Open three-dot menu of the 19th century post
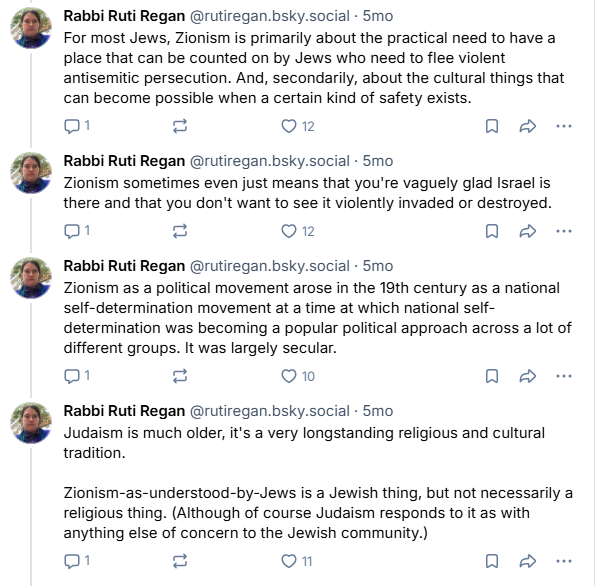596x586 pixels. (564, 376)
